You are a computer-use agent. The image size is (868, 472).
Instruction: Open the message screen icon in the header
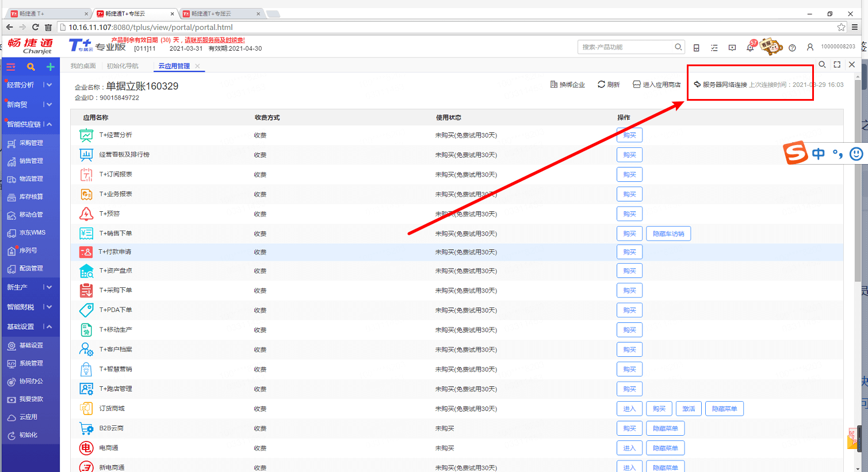[x=732, y=48]
